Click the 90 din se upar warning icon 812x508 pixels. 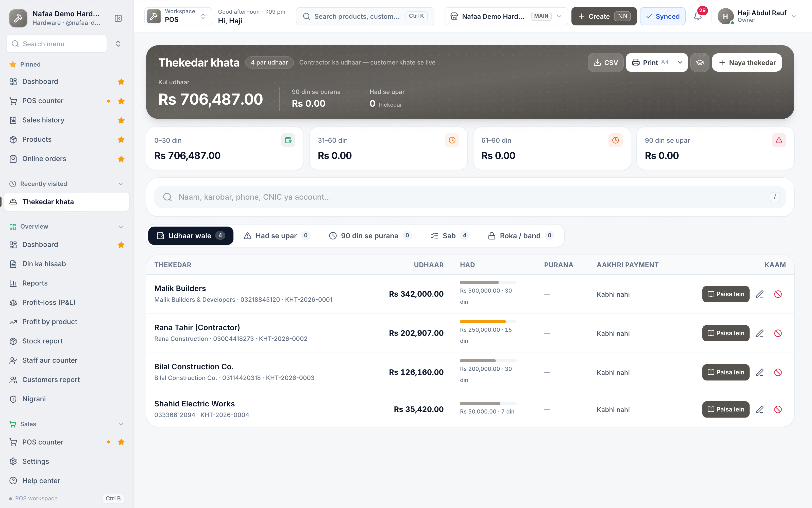779,140
